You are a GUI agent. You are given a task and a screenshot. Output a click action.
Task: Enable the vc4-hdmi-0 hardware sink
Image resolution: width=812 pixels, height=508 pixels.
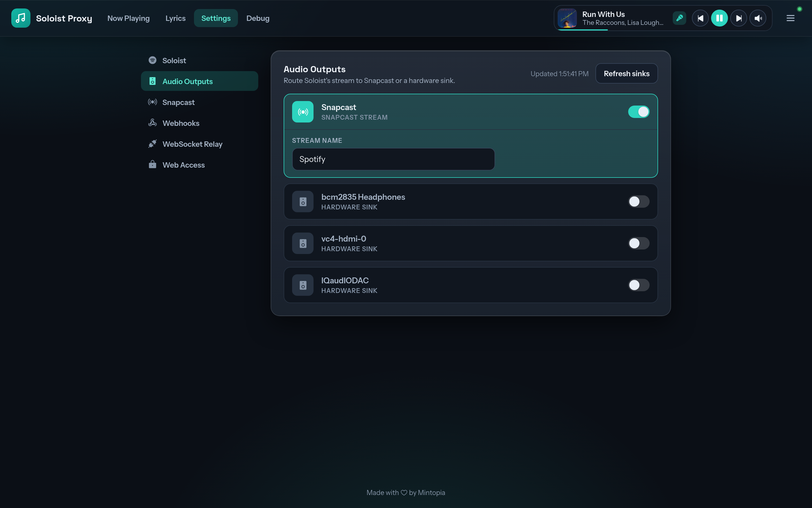pos(639,243)
